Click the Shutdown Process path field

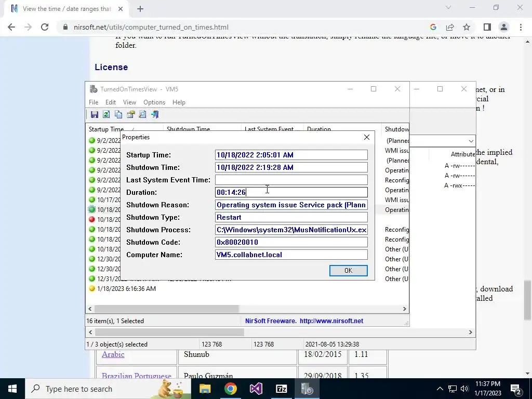pos(291,230)
